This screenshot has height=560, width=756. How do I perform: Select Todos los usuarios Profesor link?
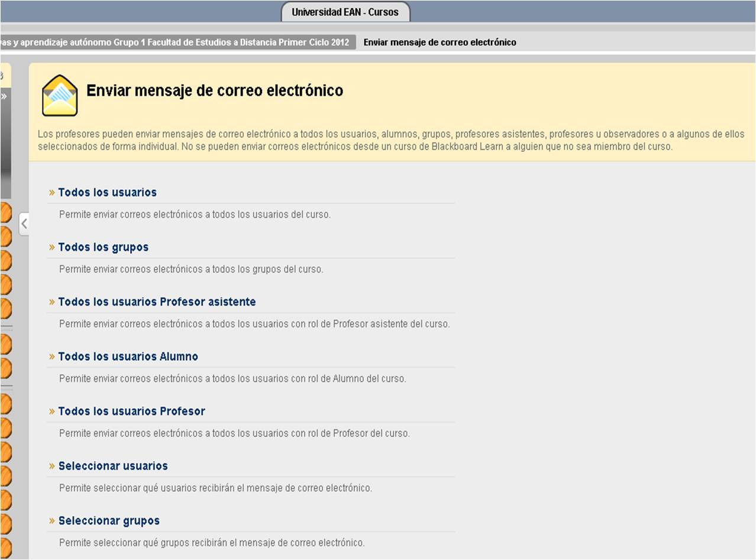pos(131,412)
